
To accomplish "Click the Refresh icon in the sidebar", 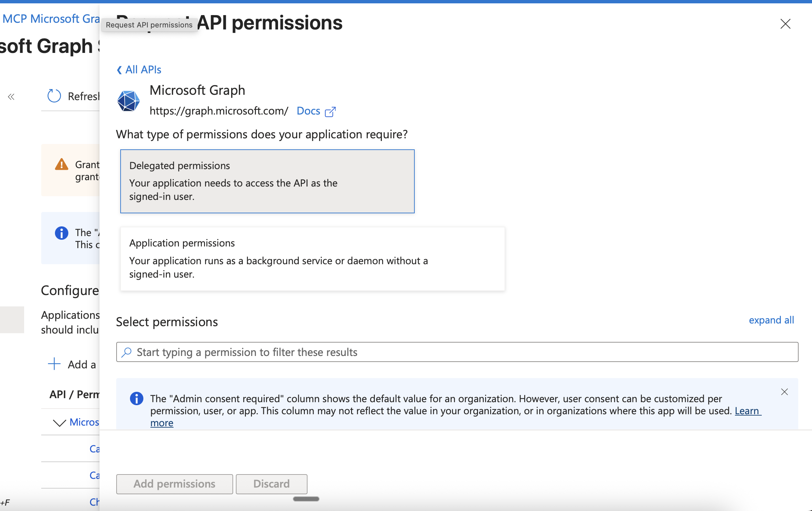I will pyautogui.click(x=54, y=96).
